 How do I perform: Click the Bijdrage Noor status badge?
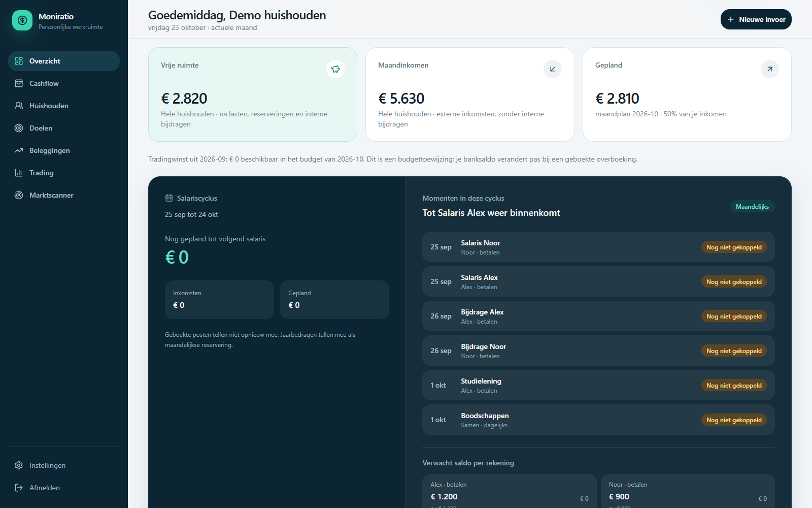(x=734, y=351)
